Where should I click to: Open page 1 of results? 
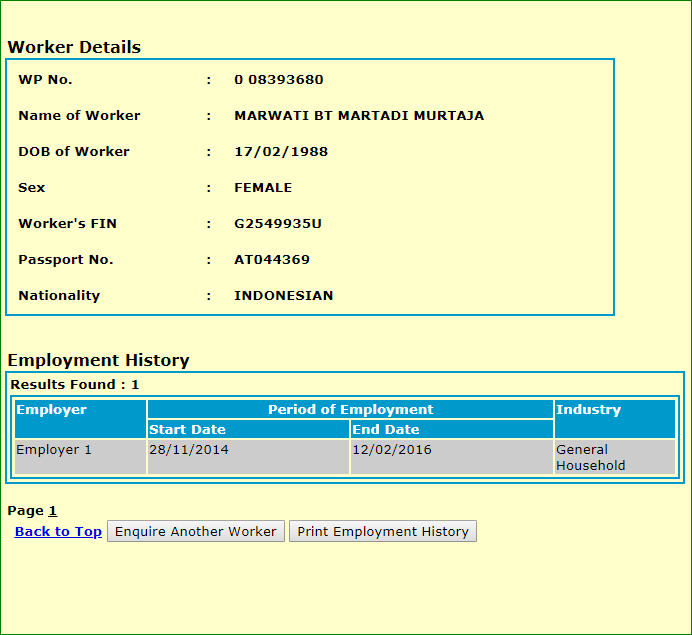[53, 511]
